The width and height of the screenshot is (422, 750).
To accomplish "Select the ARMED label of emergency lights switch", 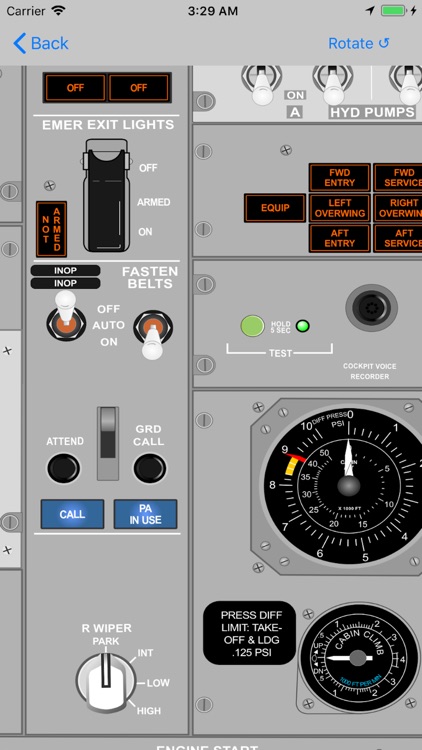I will [154, 202].
